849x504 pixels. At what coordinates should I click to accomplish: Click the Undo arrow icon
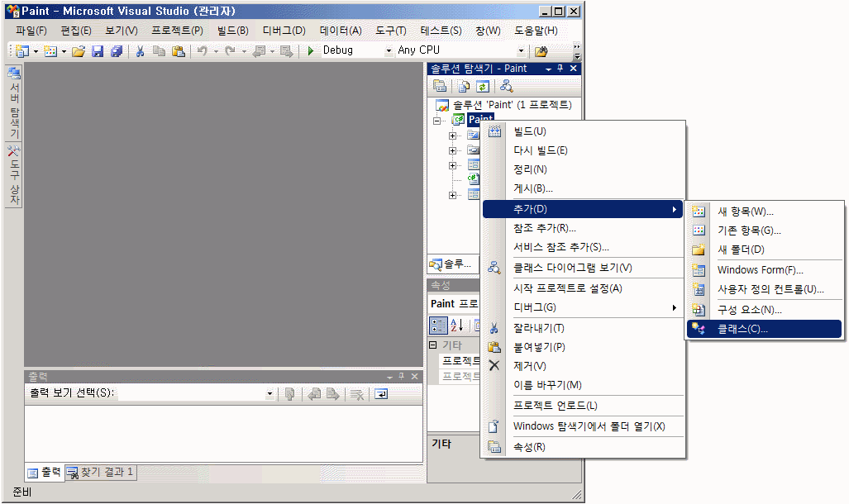point(202,51)
